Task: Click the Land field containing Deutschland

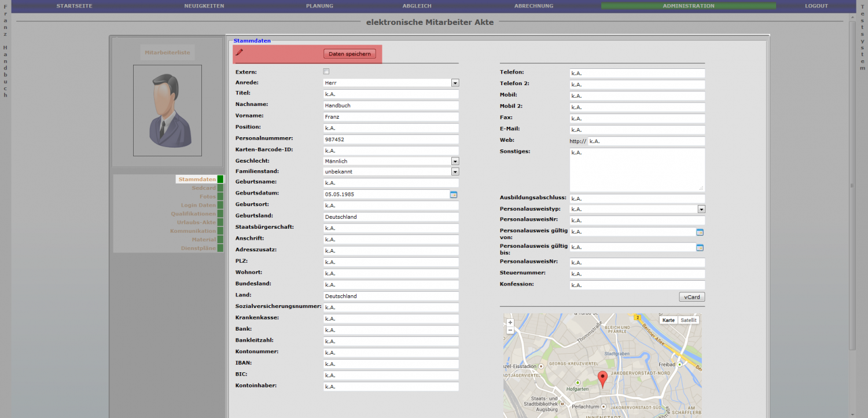Action: [x=391, y=296]
